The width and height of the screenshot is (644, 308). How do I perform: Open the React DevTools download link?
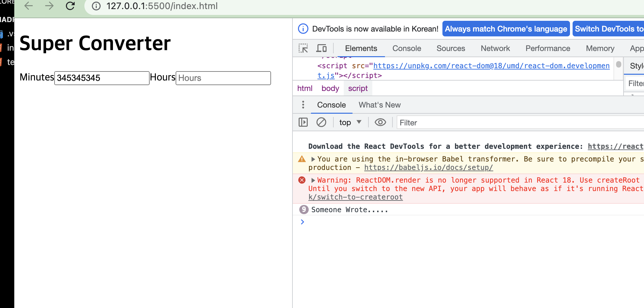pos(615,147)
